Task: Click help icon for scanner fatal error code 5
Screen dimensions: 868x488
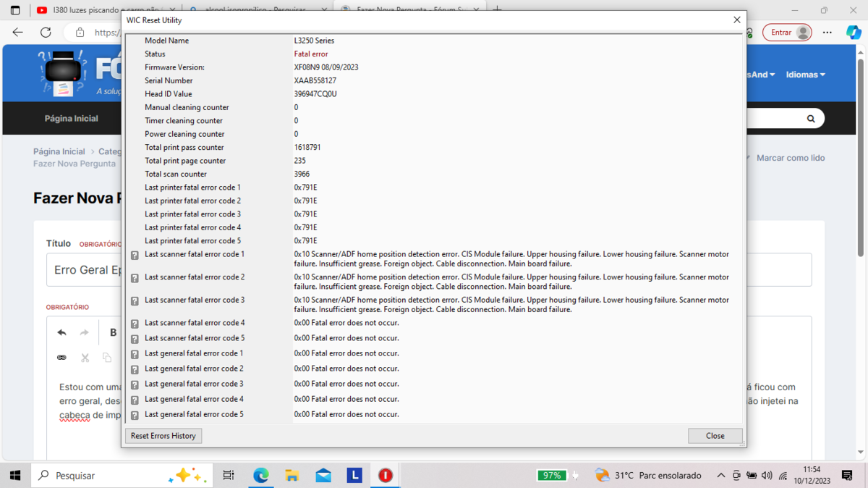Action: (x=135, y=339)
